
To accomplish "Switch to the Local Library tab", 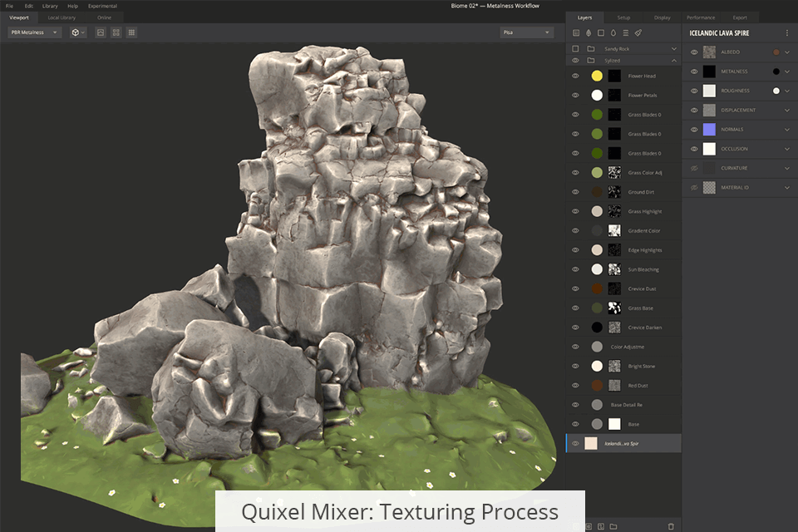I will point(62,17).
